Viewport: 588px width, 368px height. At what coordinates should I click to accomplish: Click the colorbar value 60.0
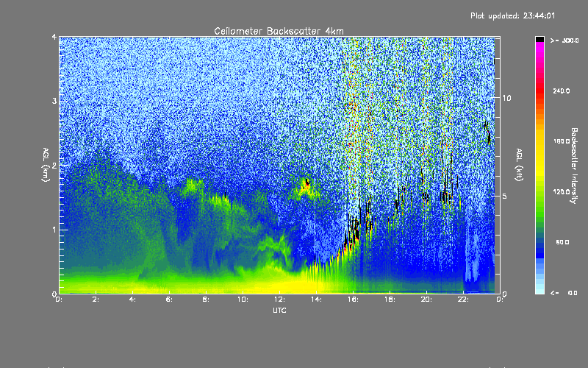tap(562, 243)
